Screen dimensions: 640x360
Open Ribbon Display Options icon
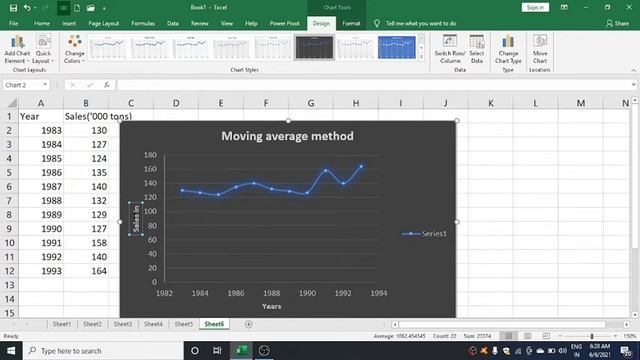[564, 8]
